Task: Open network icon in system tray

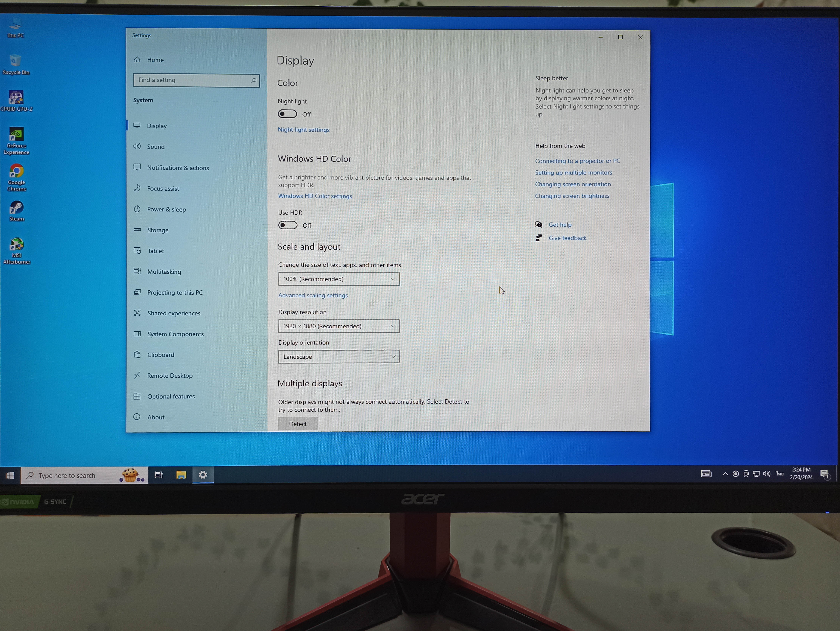Action: (756, 474)
